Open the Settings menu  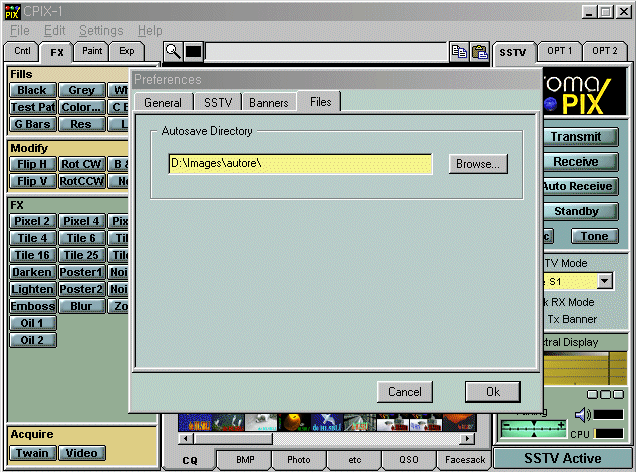point(101,30)
